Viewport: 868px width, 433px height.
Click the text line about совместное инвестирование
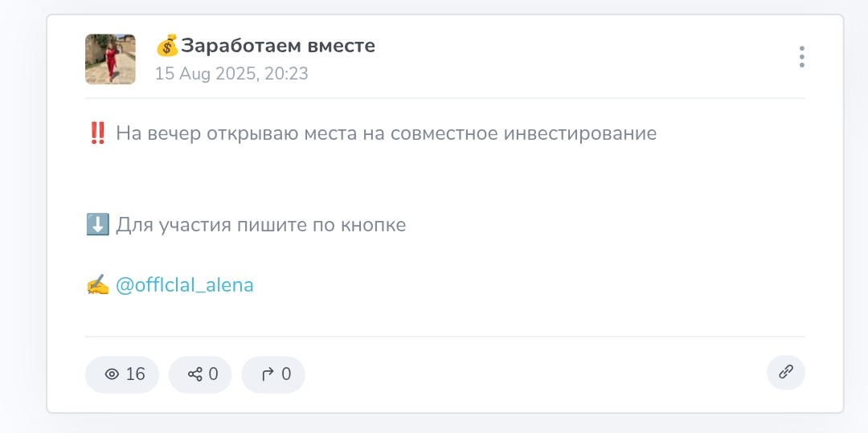[x=386, y=133]
